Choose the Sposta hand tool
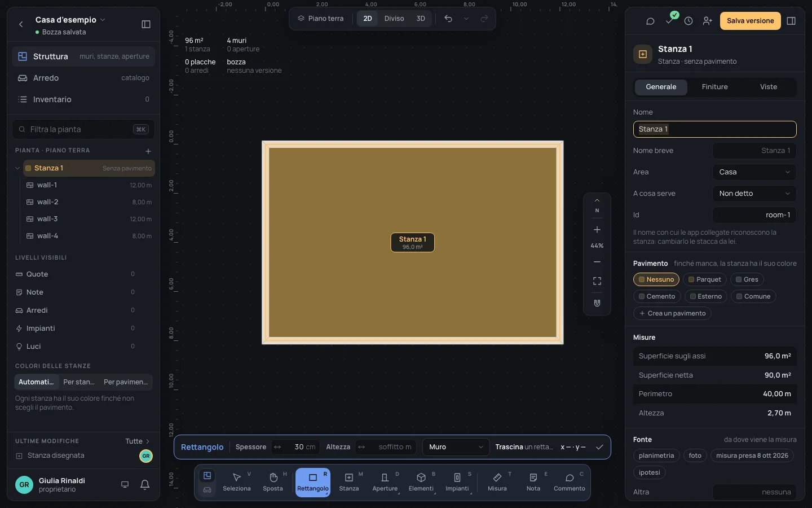 (x=273, y=482)
